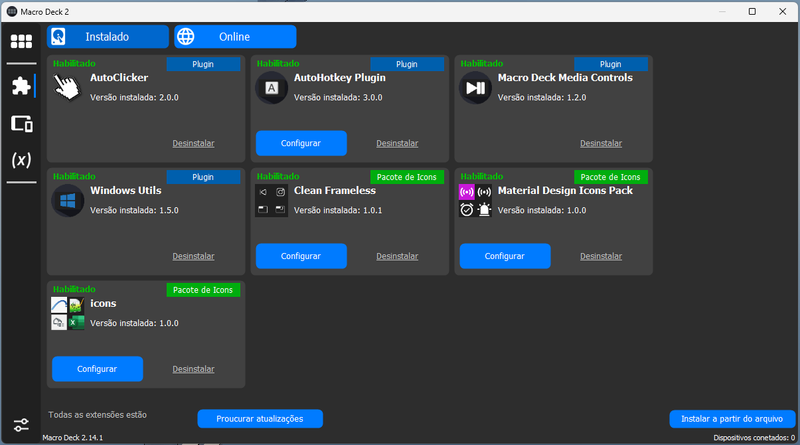Open settings sliders icon in sidebar
This screenshot has height=445, width=800.
21,425
